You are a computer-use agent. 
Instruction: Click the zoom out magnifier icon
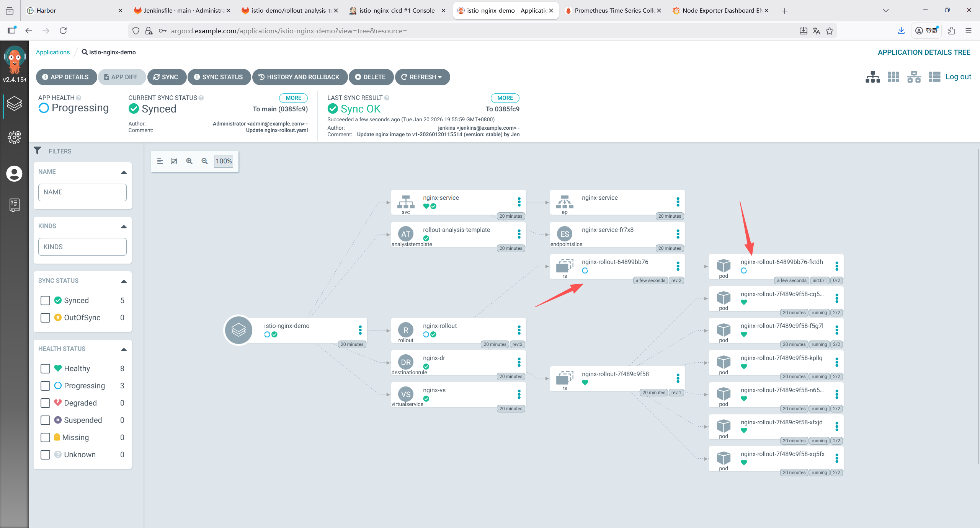coord(204,161)
